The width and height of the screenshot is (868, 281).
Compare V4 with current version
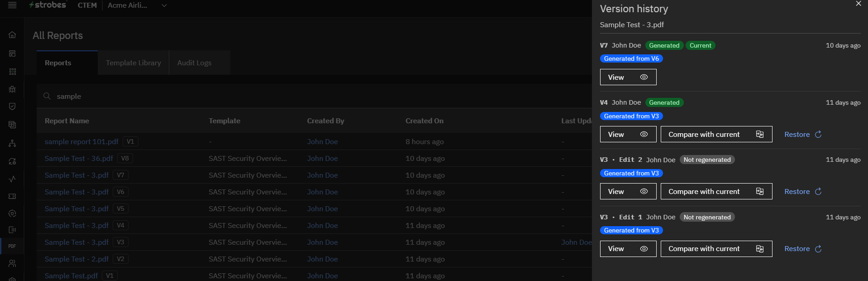[x=716, y=135]
